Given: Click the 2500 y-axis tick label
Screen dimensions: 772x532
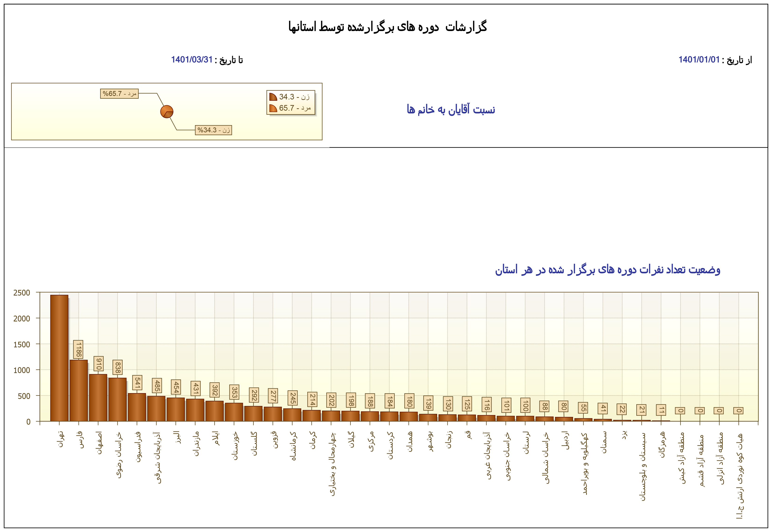Looking at the screenshot, I should point(22,293).
